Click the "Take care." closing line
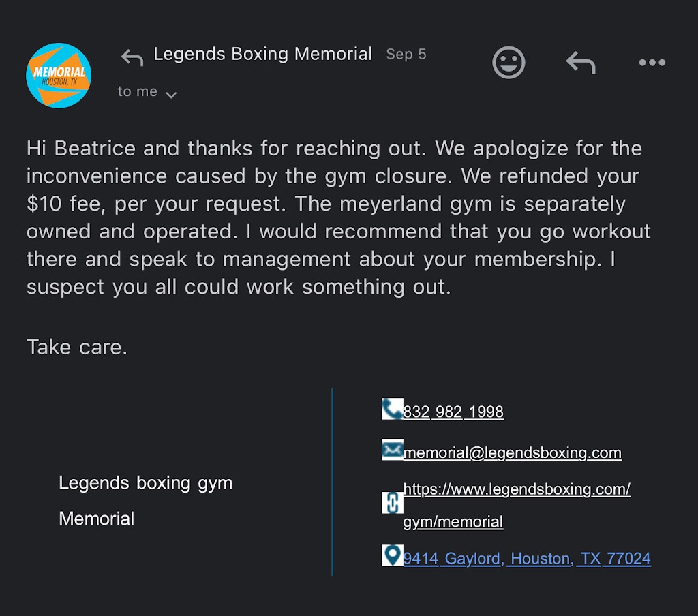This screenshot has width=698, height=616. (x=77, y=348)
